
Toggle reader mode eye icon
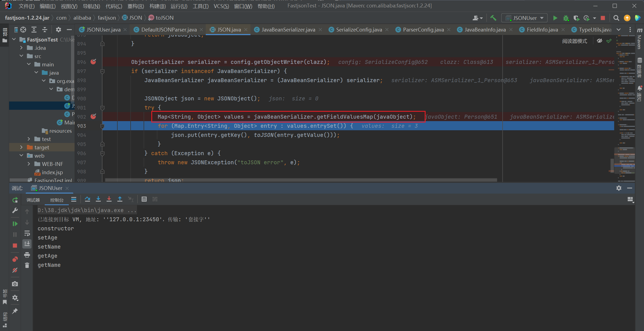(599, 41)
